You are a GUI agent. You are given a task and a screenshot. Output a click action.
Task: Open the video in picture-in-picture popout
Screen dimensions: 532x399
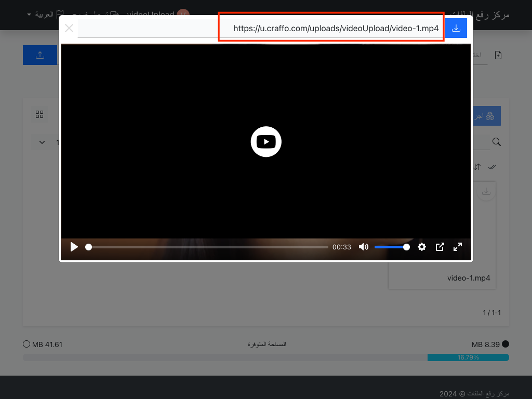(x=440, y=247)
